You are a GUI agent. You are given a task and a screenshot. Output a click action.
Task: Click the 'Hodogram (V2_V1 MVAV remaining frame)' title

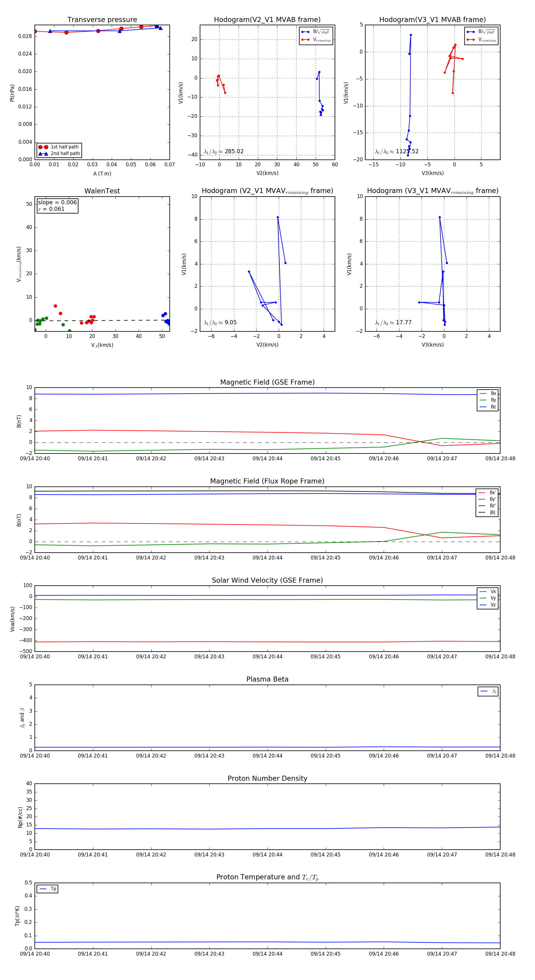point(267,191)
